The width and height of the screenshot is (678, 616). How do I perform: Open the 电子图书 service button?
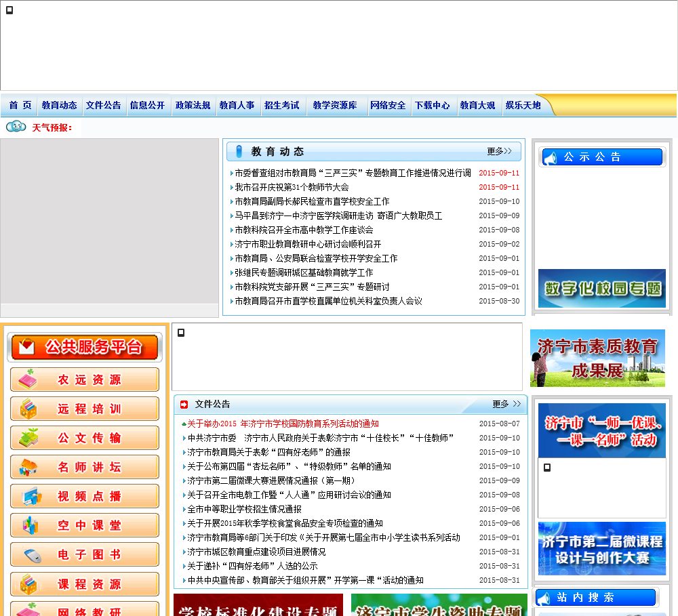tap(85, 554)
